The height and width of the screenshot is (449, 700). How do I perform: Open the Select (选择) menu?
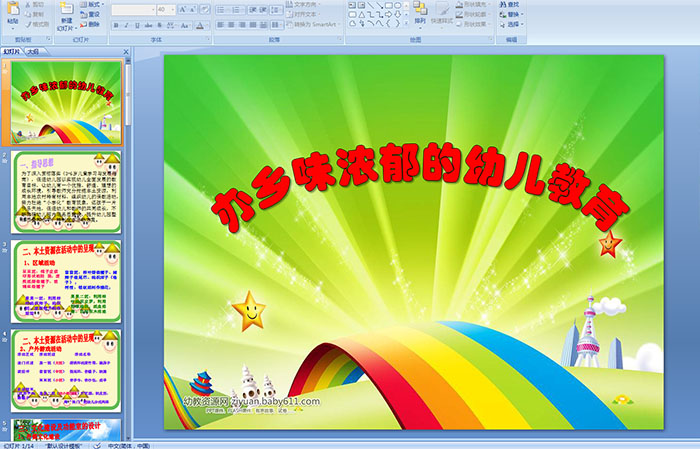[512, 25]
